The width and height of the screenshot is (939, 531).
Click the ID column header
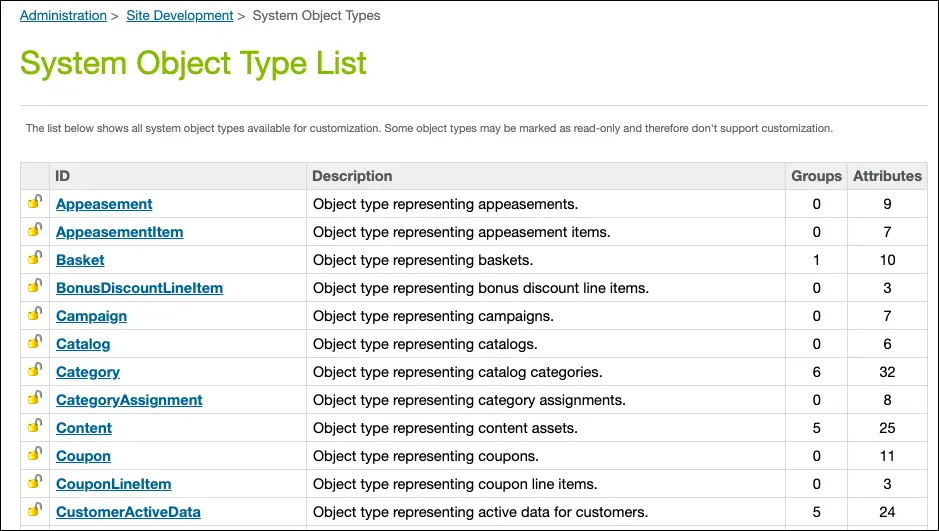tap(63, 176)
